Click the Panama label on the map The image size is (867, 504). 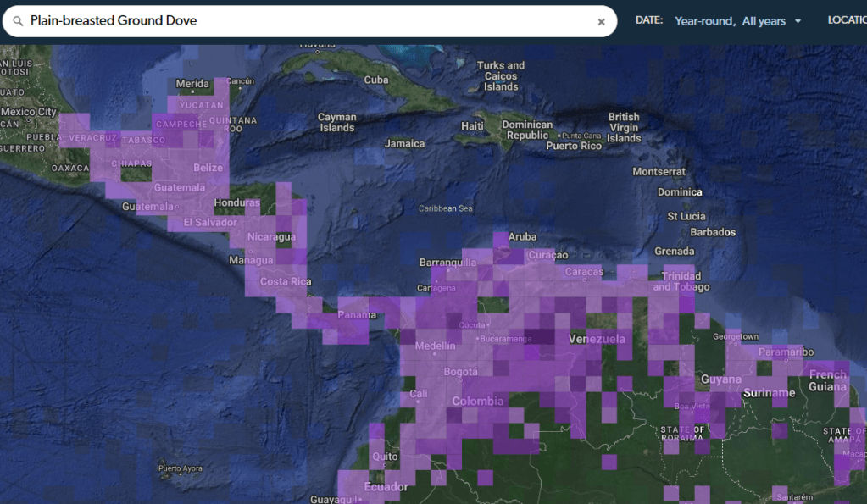(x=357, y=315)
